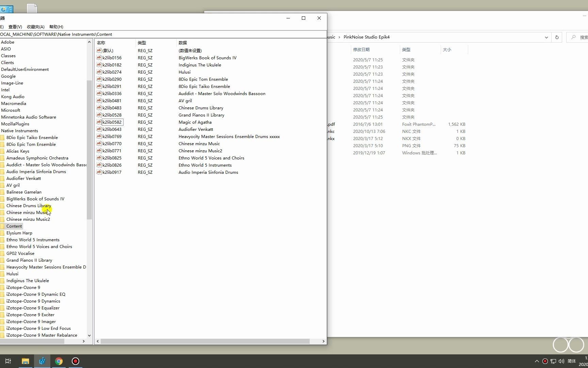This screenshot has height=368, width=588.
Task: Select the k2lib0156 registry value icon
Action: 99,58
